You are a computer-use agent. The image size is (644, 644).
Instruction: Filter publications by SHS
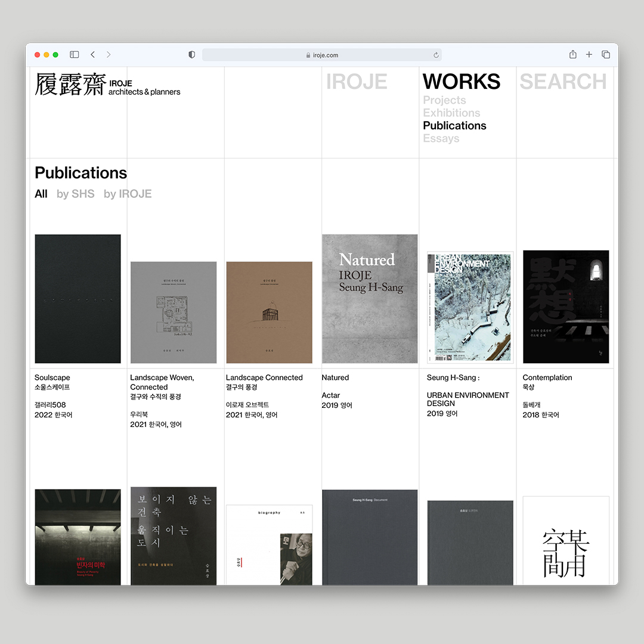[76, 194]
